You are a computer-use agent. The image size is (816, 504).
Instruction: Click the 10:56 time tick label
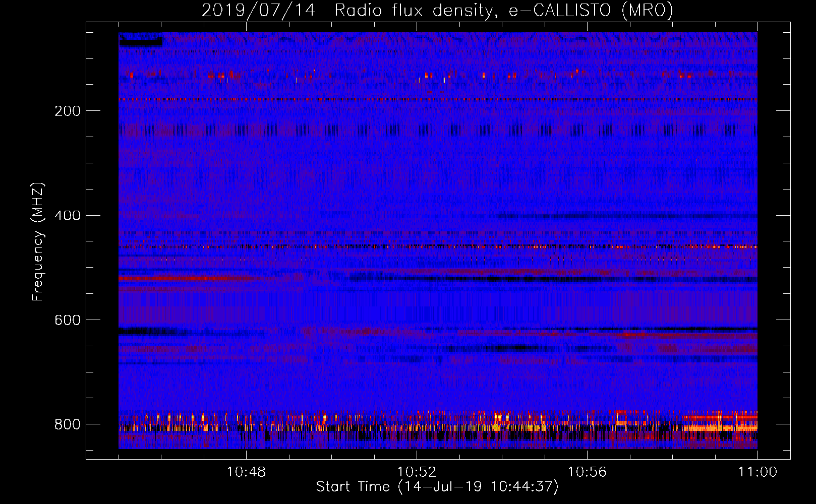(587, 472)
